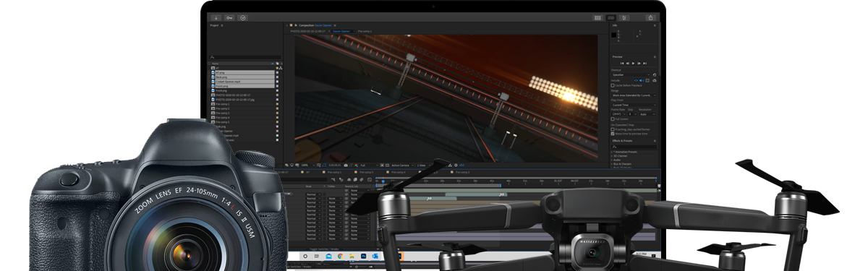Click the grid layout icon in top bar
The width and height of the screenshot is (868, 271).
[597, 17]
